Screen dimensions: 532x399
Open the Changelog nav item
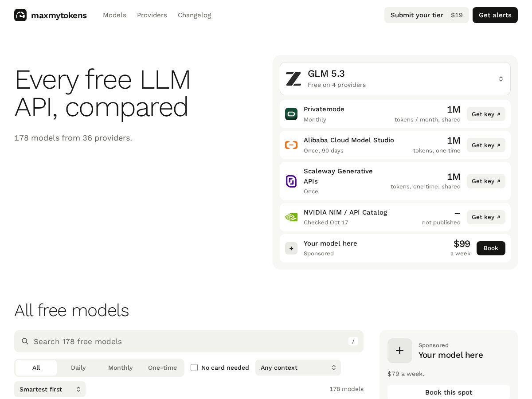point(194,15)
